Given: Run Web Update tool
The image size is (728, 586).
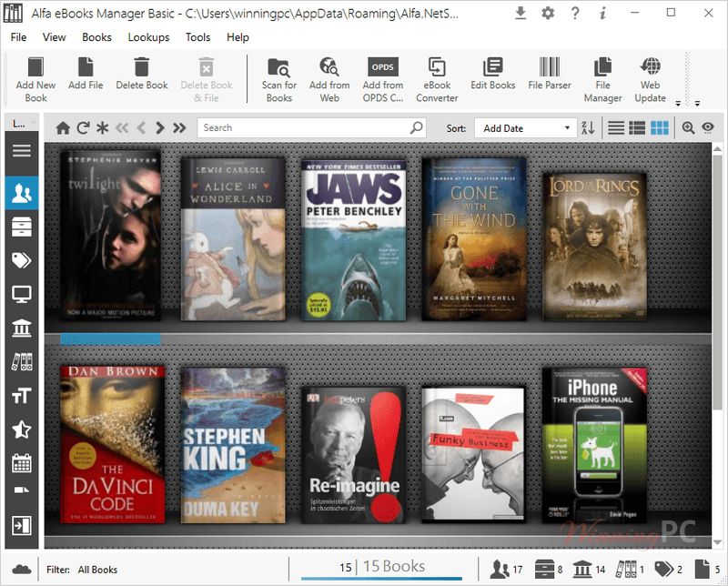Looking at the screenshot, I should [x=650, y=79].
